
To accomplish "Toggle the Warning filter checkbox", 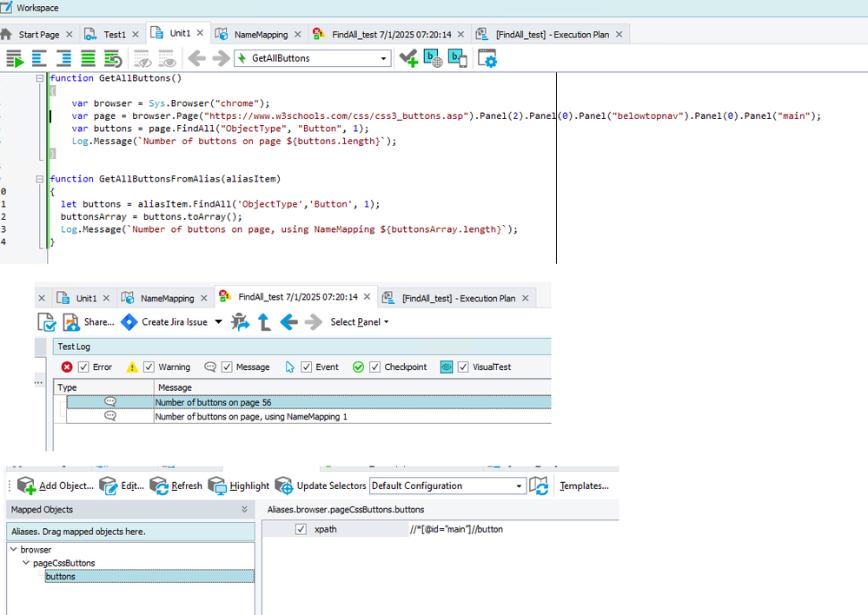I will (149, 367).
